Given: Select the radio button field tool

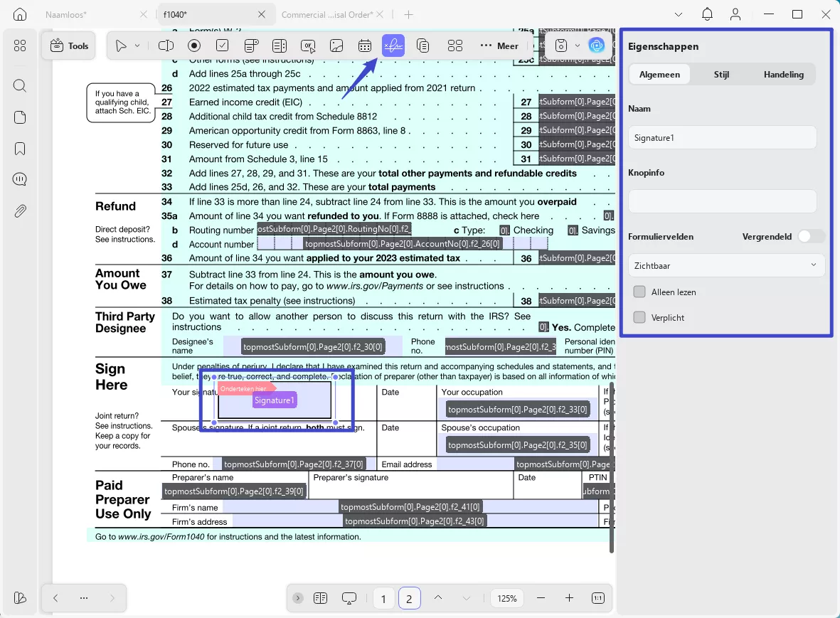Looking at the screenshot, I should coord(194,46).
